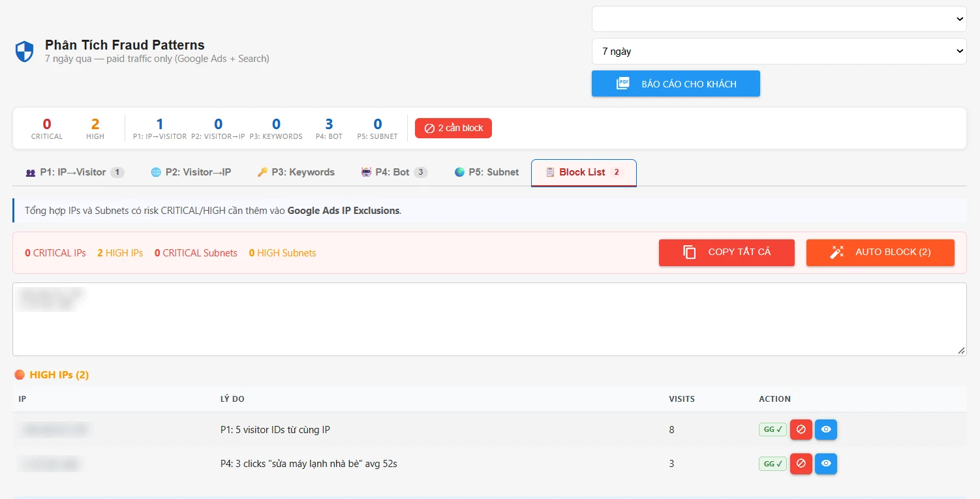Click the CRITICAL count '0' stat
The height and width of the screenshot is (499, 980).
(x=47, y=128)
